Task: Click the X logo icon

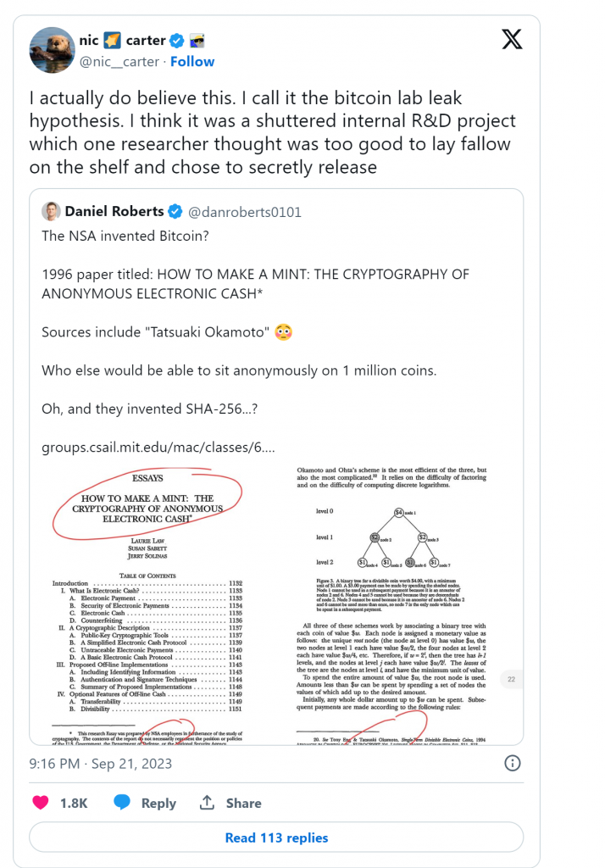Action: 512,39
